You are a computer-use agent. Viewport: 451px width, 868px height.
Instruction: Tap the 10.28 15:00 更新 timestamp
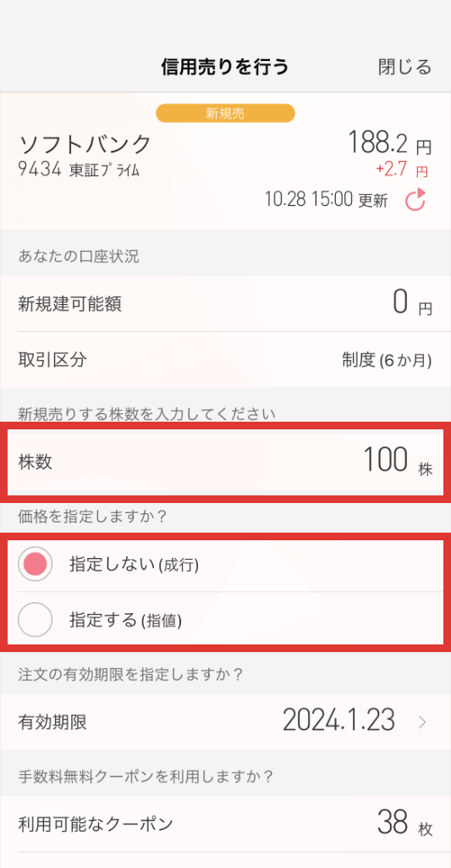click(327, 200)
